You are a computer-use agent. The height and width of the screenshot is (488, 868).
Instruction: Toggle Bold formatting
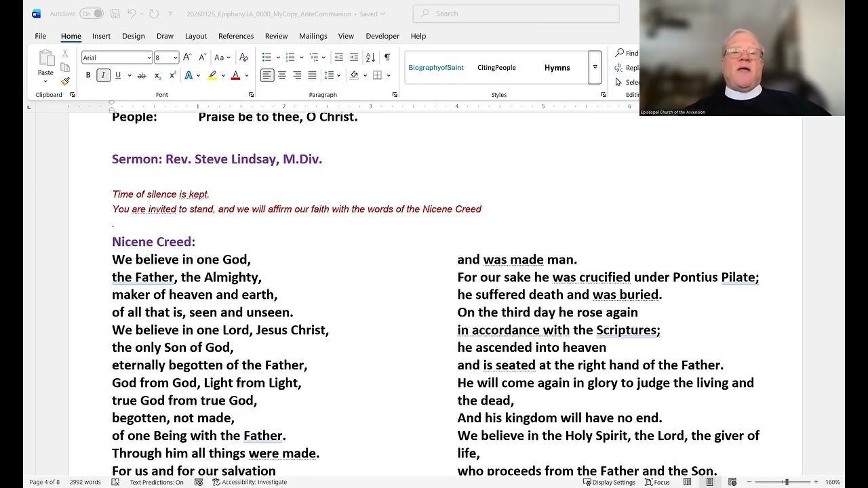pyautogui.click(x=88, y=75)
